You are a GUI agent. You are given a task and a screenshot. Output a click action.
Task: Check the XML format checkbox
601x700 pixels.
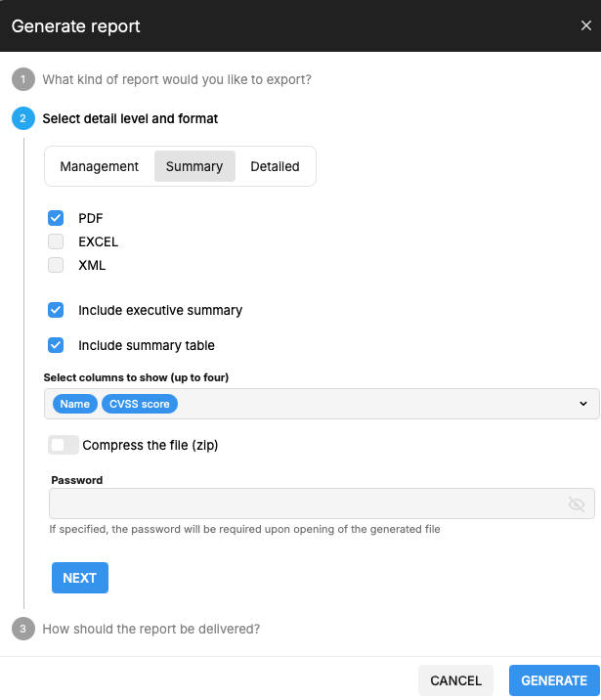56,265
